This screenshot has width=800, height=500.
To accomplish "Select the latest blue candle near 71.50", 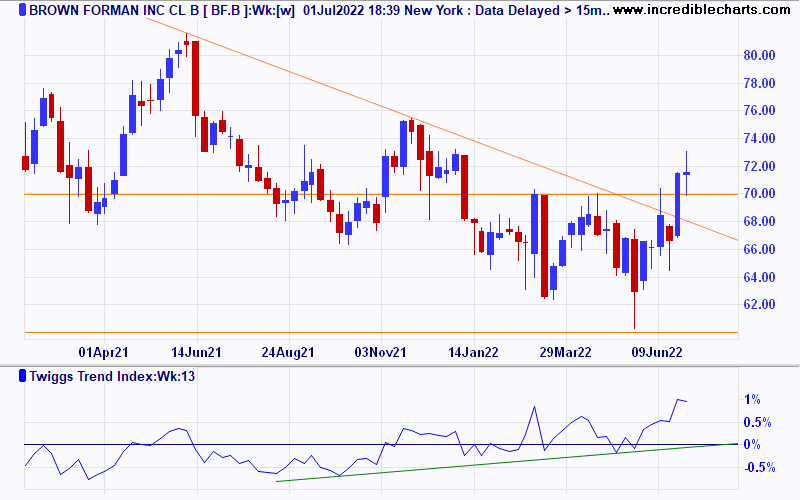I will point(686,173).
